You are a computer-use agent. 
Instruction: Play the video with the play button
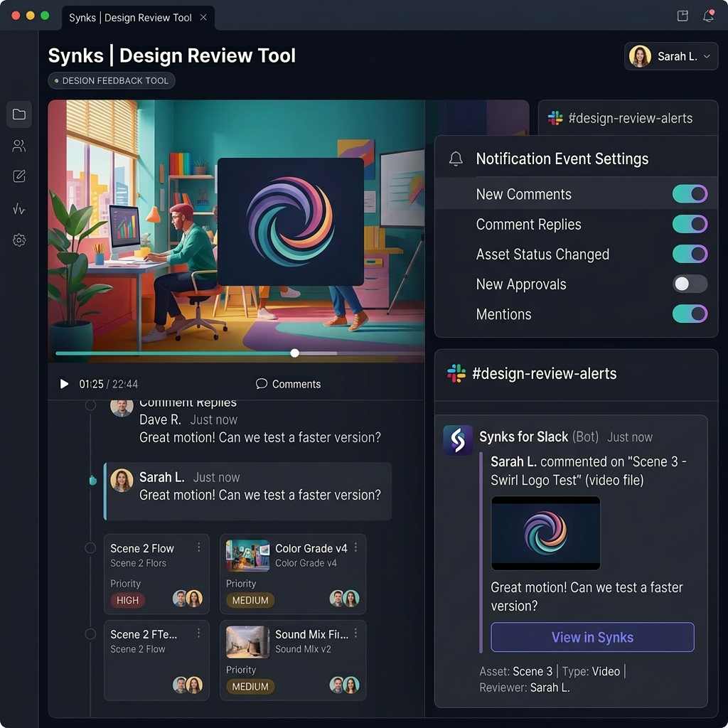tap(64, 384)
